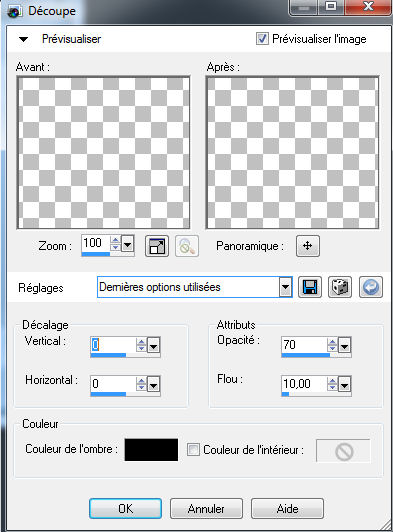The width and height of the screenshot is (393, 532).
Task: Click the disabled Couleur de l'intérieur swatch
Action: [343, 451]
